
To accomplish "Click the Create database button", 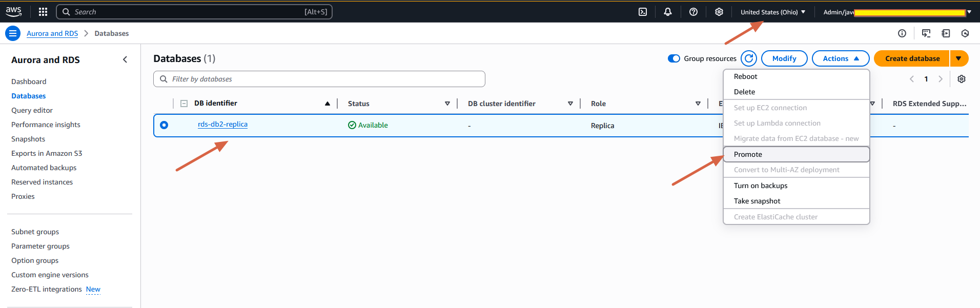I will 912,58.
